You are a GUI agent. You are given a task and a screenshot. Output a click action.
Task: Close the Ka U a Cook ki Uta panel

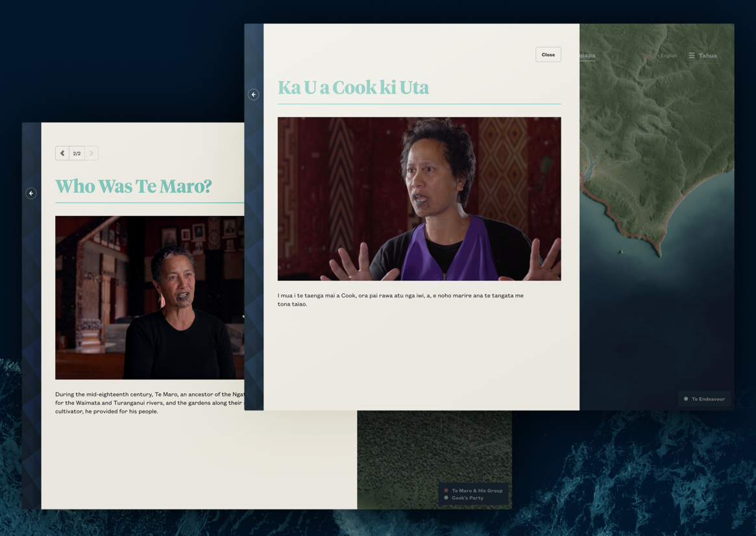tap(548, 55)
